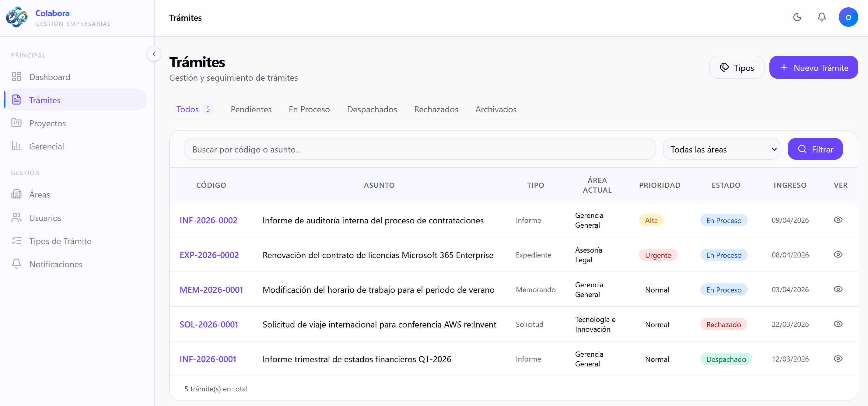This screenshot has width=868, height=406.
Task: Open notifications with the bell icon
Action: click(x=821, y=17)
